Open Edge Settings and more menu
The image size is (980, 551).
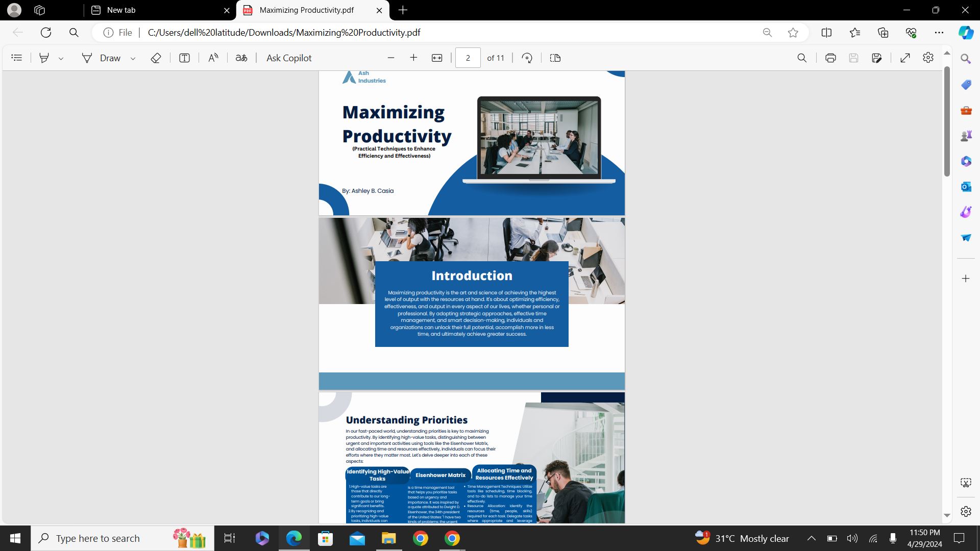tap(939, 32)
